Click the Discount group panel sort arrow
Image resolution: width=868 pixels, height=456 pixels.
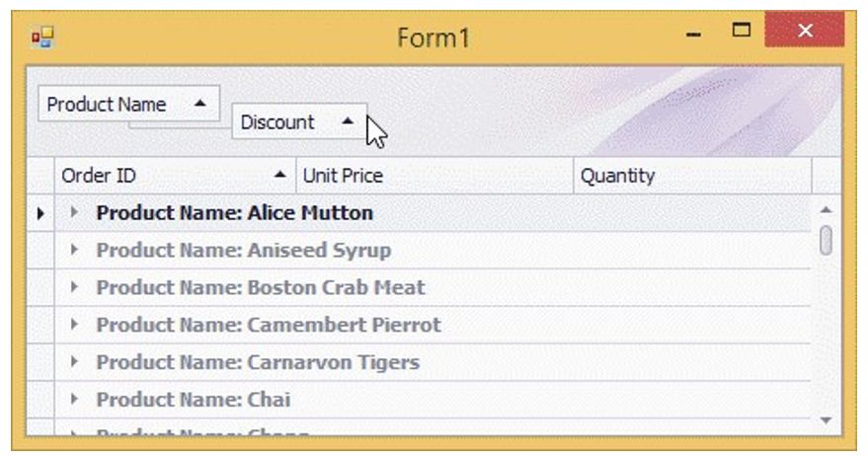coord(346,121)
